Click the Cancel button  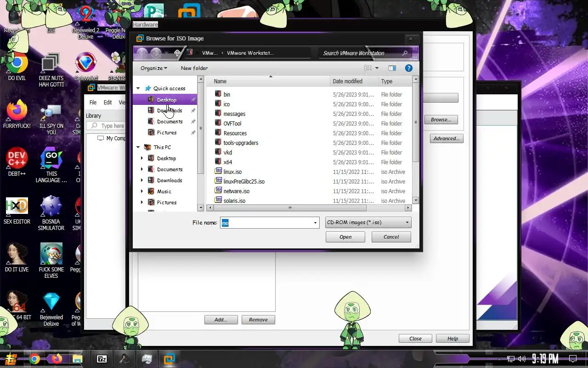click(x=391, y=237)
